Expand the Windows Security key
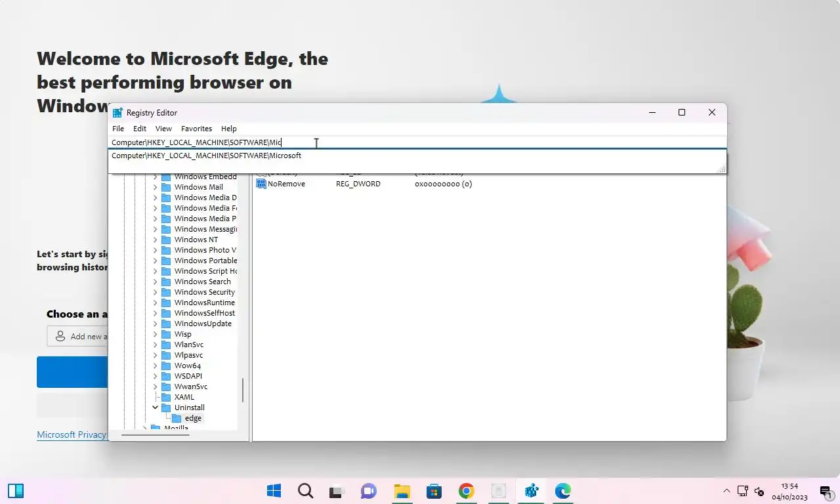 click(x=156, y=292)
